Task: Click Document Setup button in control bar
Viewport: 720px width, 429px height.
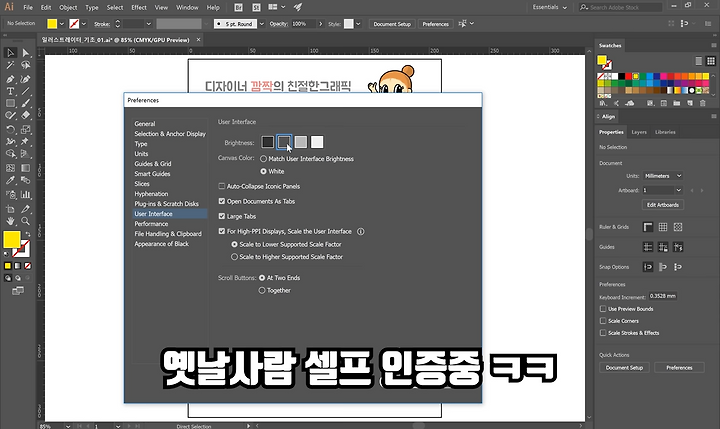Action: click(x=392, y=24)
